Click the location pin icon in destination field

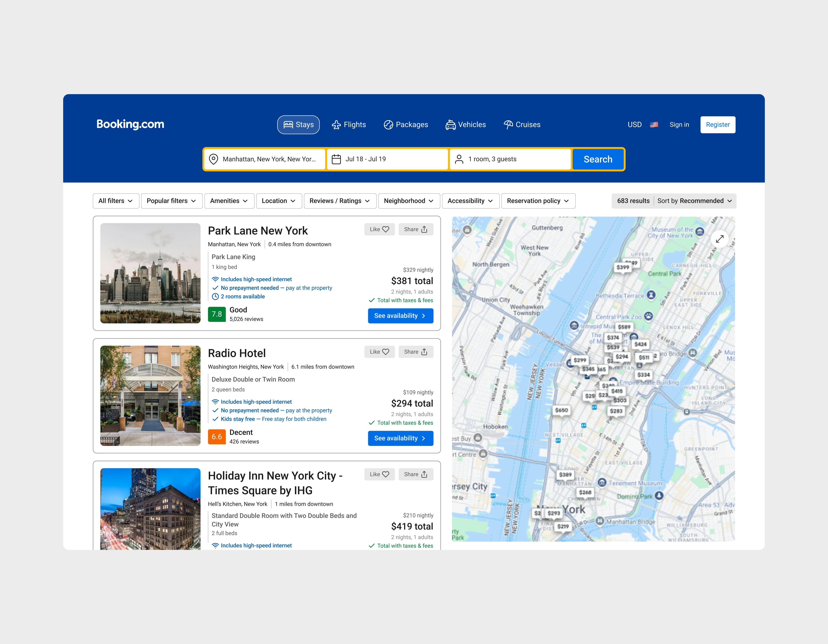(213, 159)
